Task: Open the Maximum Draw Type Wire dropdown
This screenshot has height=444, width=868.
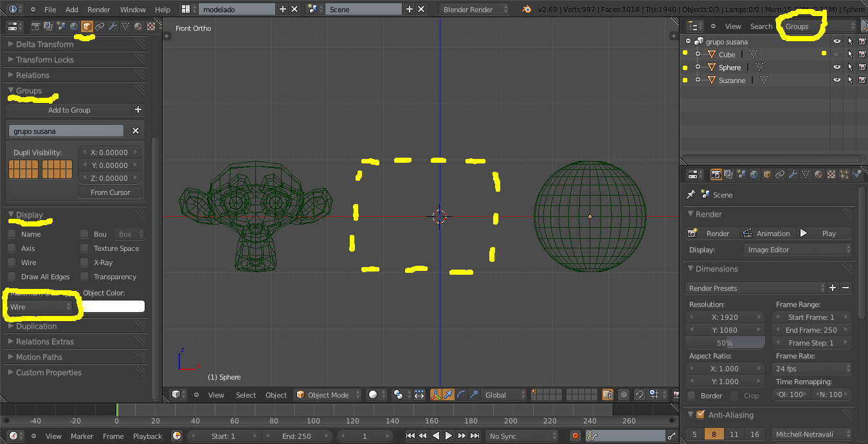Action: click(x=41, y=307)
